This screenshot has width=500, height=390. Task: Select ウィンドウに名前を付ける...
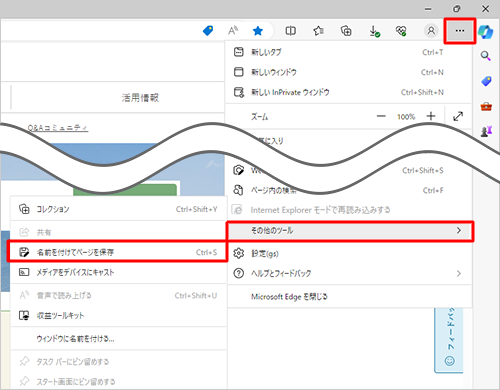coord(118,339)
